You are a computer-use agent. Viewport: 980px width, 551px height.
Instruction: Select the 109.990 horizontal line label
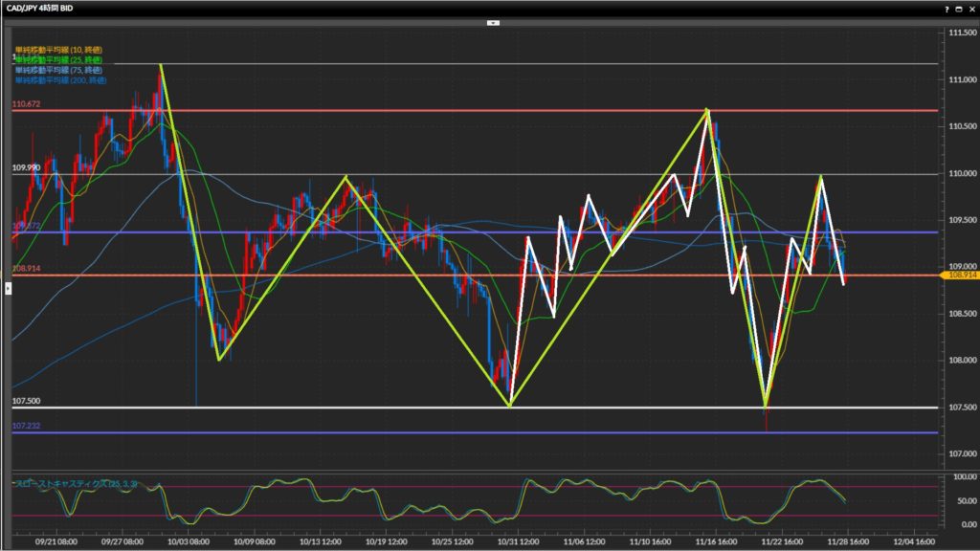pyautogui.click(x=25, y=167)
